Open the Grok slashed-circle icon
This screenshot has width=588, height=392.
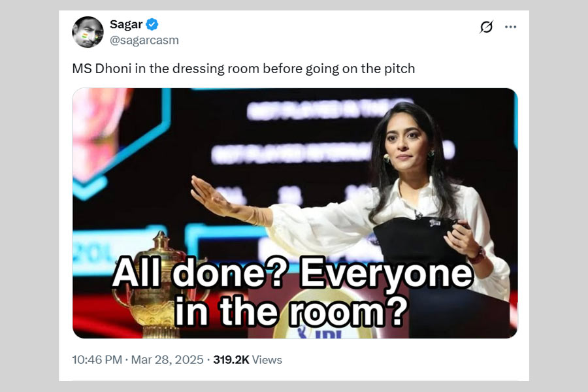click(486, 27)
